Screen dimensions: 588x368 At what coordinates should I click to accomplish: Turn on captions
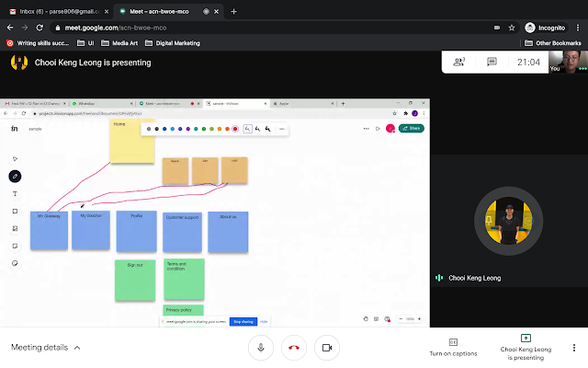(453, 348)
